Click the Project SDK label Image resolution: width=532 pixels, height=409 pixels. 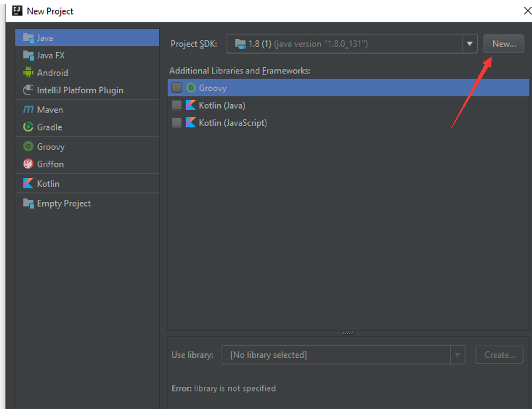(194, 44)
